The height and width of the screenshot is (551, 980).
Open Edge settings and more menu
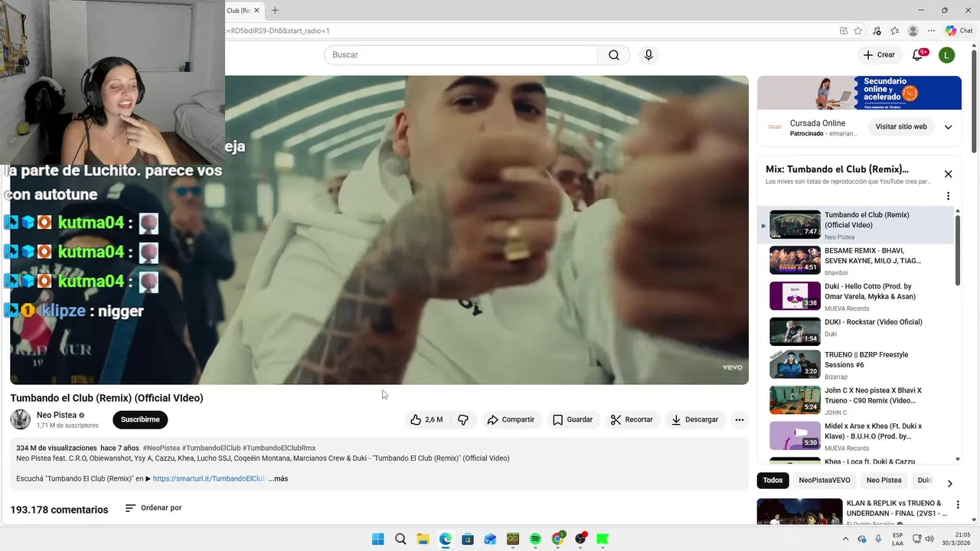click(x=932, y=31)
